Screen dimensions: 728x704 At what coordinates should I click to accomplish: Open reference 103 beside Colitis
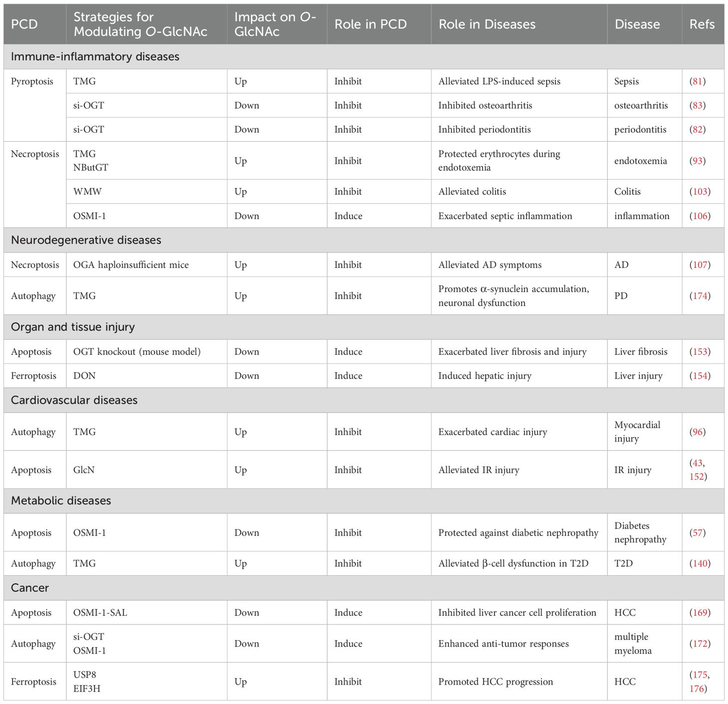point(700,192)
